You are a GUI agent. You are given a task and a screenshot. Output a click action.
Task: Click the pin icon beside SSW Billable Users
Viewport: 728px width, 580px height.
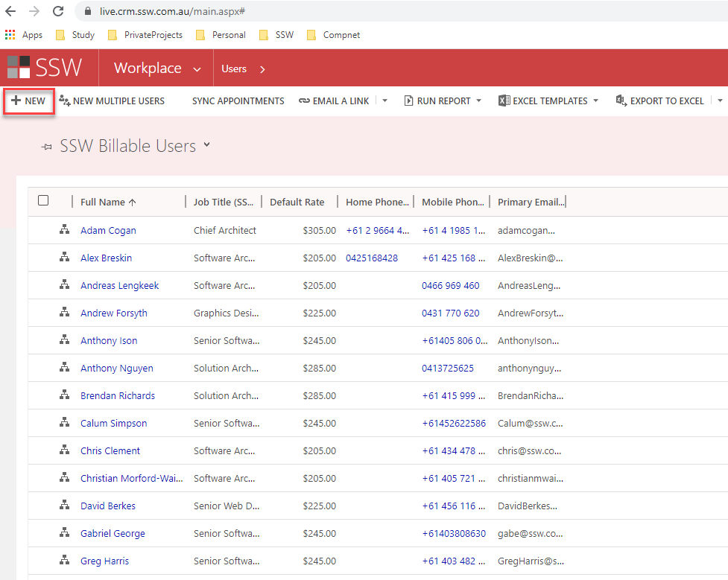46,147
